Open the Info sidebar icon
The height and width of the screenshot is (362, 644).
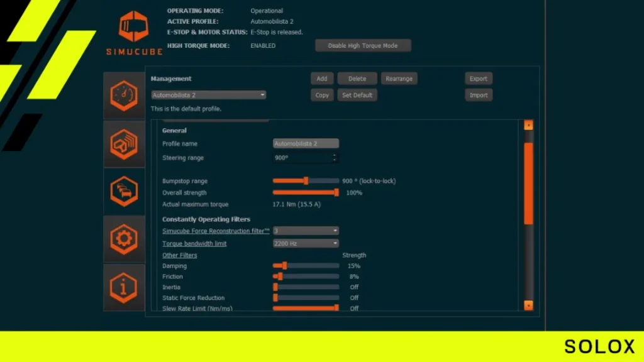click(124, 287)
